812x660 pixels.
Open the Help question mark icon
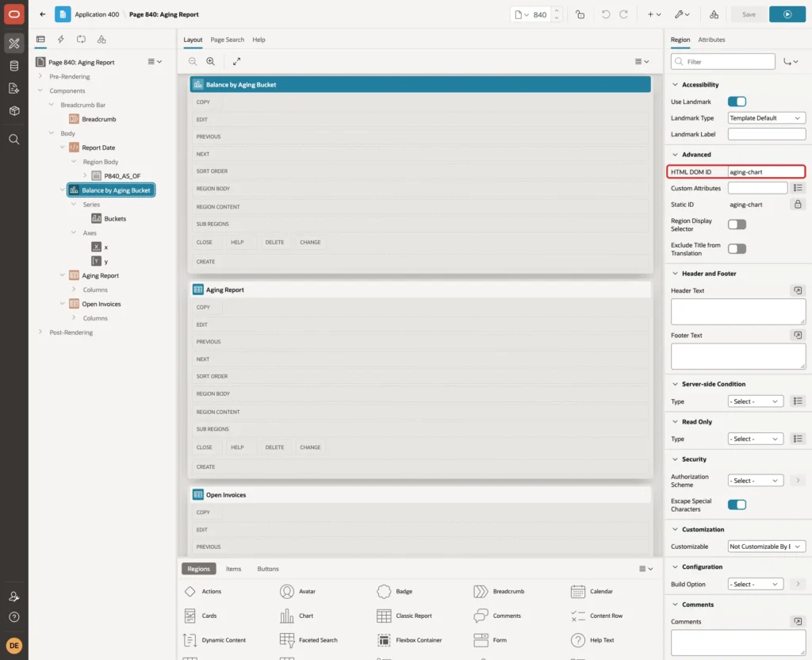(x=14, y=617)
